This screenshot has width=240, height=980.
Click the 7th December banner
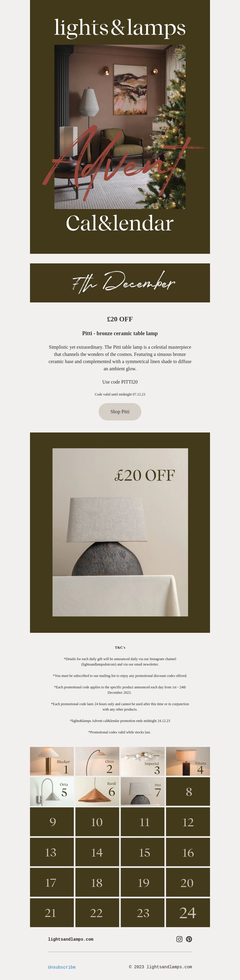(x=120, y=283)
